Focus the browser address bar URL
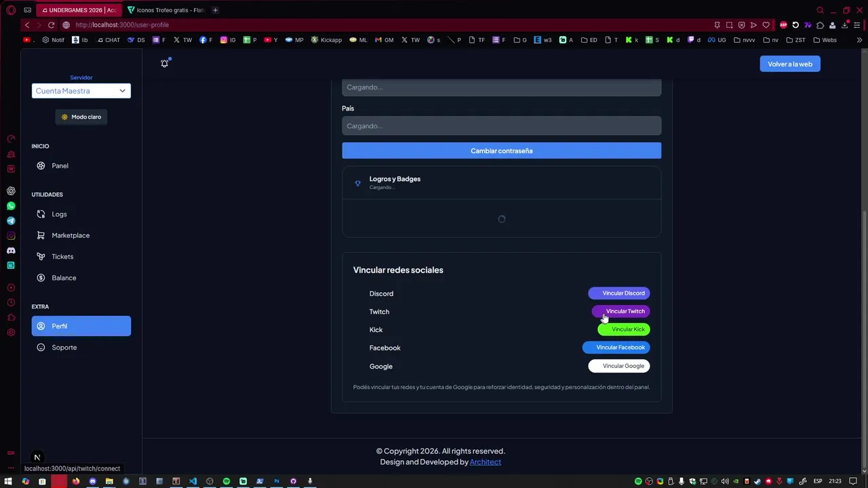Viewport: 868px width, 488px height. click(122, 25)
